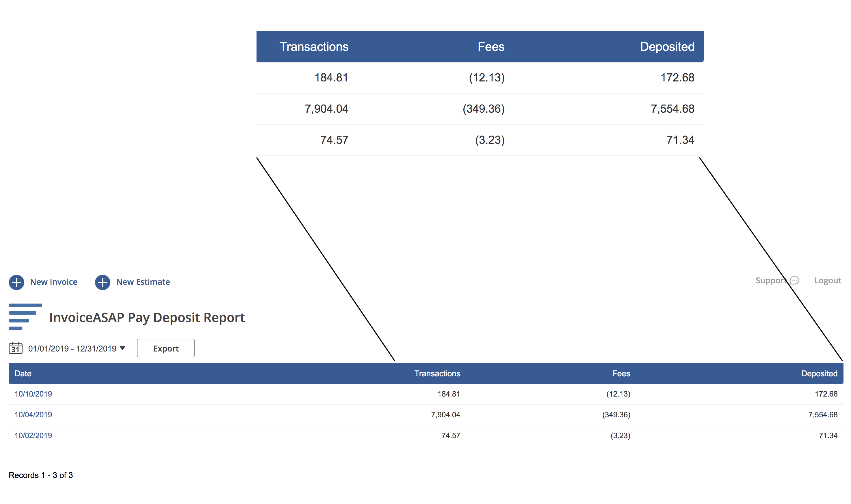
Task: Sort by the Date column header
Action: click(23, 373)
